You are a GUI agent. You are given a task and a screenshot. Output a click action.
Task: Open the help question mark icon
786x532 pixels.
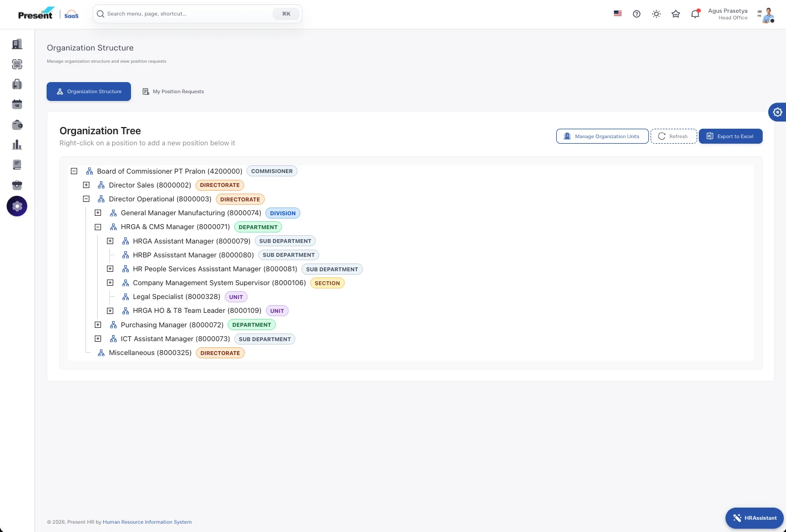click(x=637, y=14)
